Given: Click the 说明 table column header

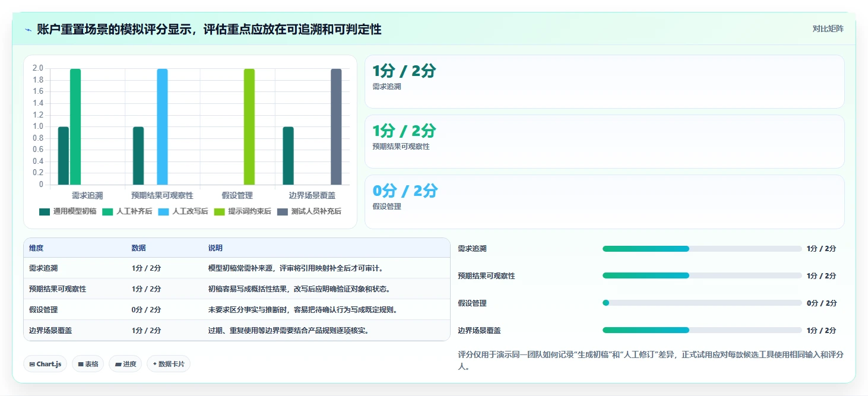Looking at the screenshot, I should point(216,248).
